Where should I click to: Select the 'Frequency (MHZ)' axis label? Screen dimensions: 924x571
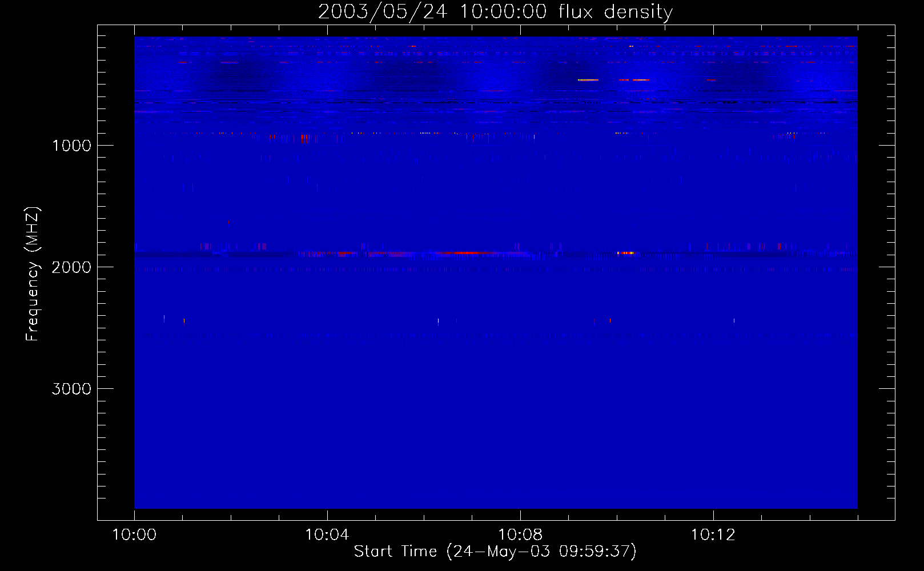click(x=33, y=274)
